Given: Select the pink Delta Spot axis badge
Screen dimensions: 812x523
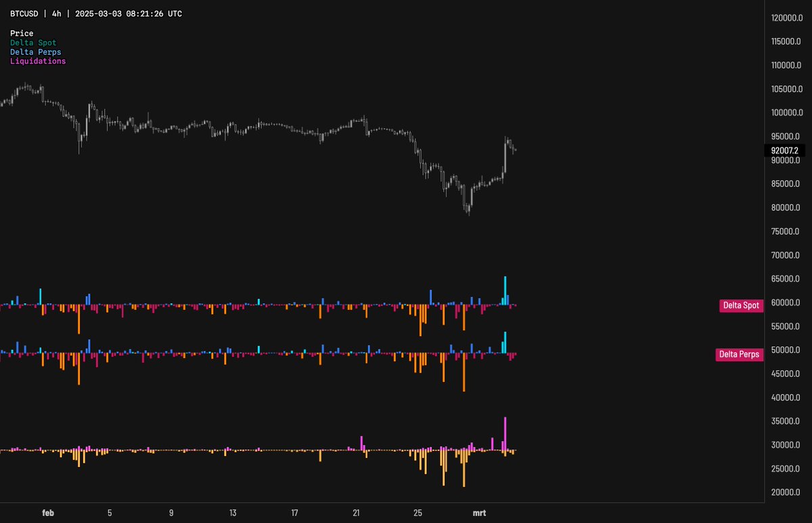Looking at the screenshot, I should click(740, 305).
